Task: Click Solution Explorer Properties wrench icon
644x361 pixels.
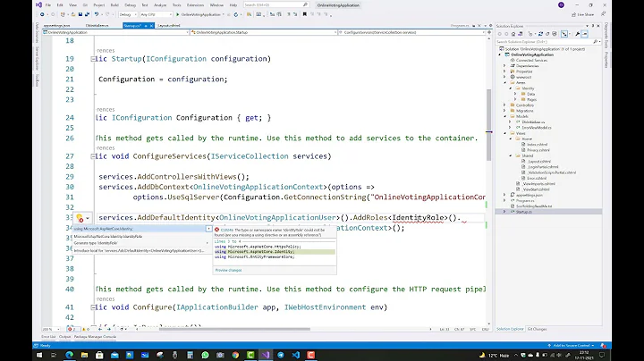Action: [577, 34]
